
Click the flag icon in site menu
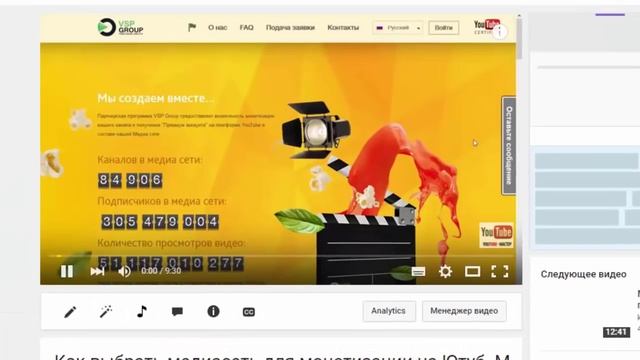[192, 27]
